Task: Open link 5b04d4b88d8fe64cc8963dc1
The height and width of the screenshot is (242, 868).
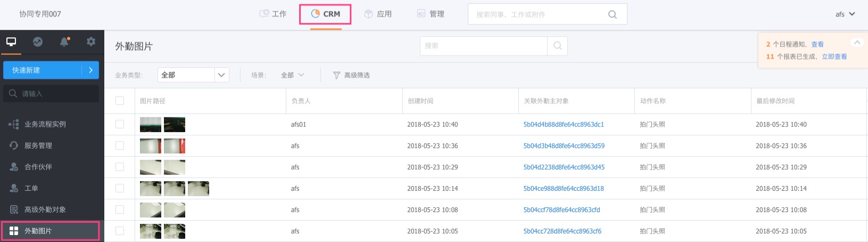Action: [x=564, y=124]
